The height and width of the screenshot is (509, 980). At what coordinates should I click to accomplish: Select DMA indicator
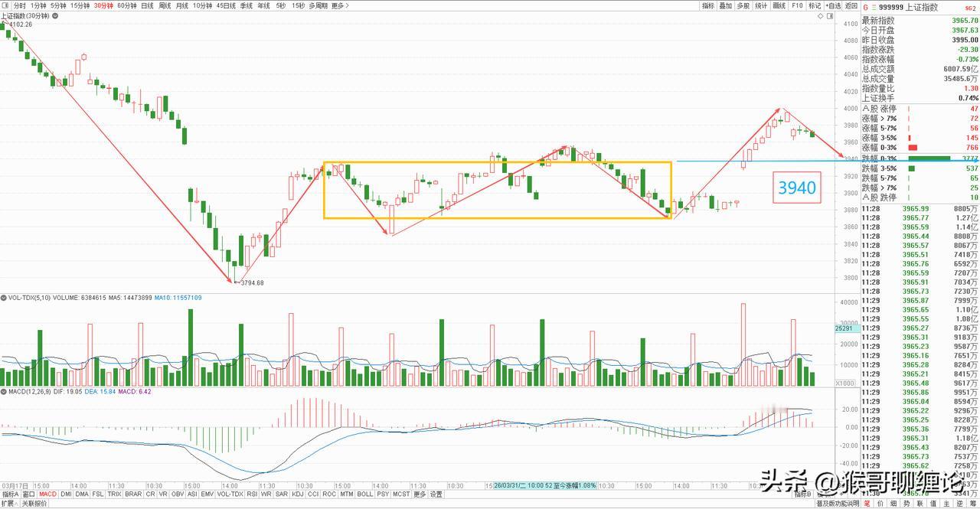coord(81,494)
